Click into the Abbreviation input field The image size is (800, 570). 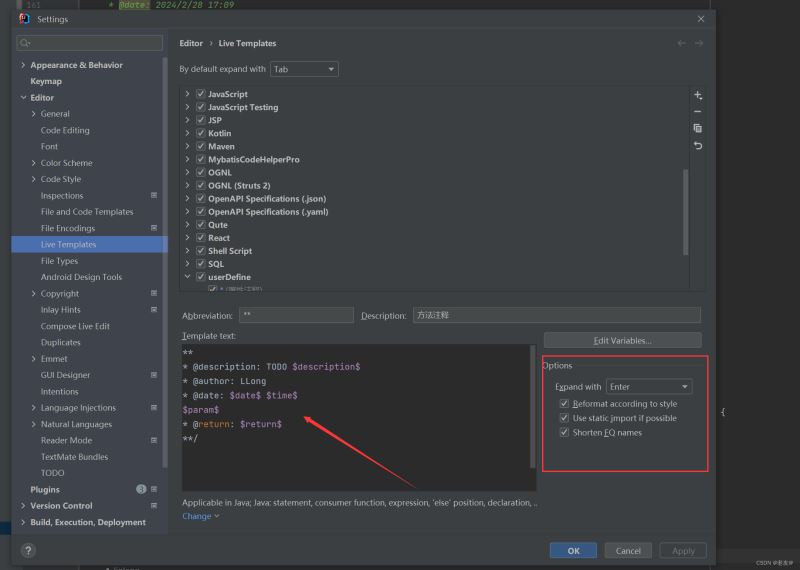(296, 315)
